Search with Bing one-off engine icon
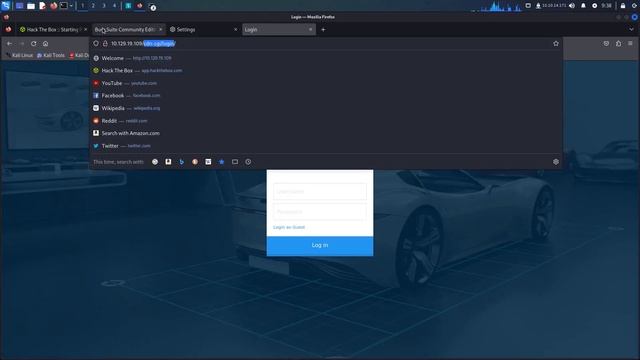This screenshot has width=640, height=360. click(182, 162)
